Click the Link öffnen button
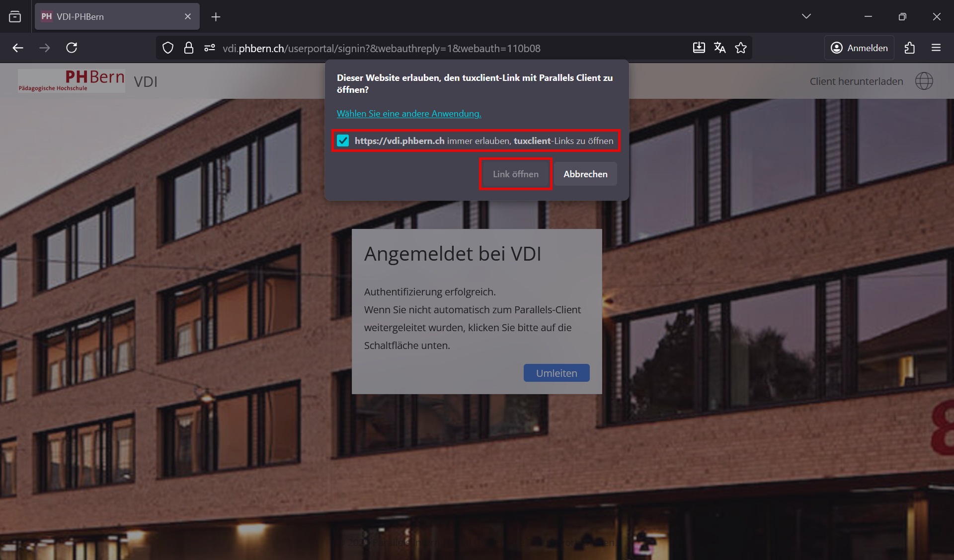 515,174
